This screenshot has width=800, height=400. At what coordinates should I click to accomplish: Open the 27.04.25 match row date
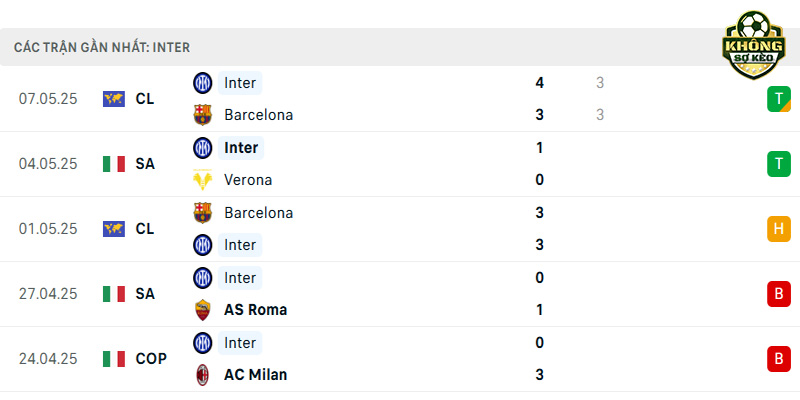48,294
